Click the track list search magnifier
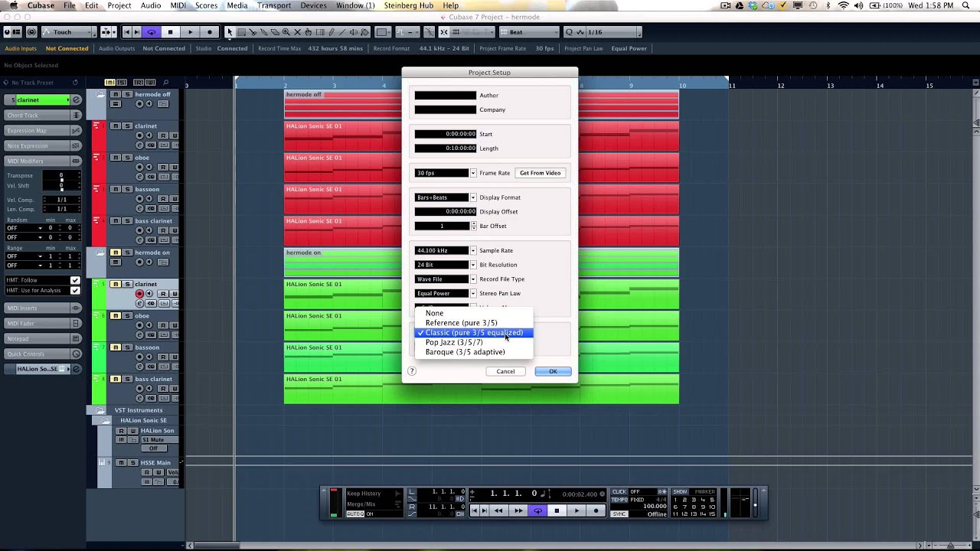The image size is (980, 551). (166, 83)
